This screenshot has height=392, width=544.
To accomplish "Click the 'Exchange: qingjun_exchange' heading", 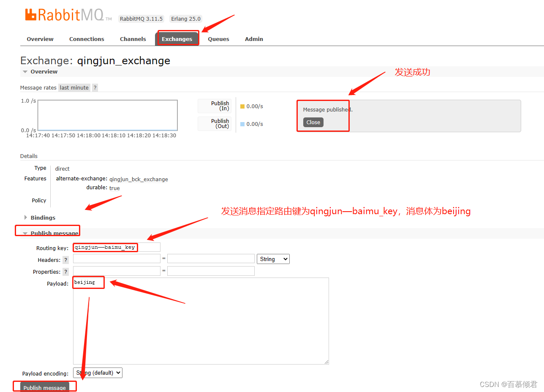I will tap(95, 61).
